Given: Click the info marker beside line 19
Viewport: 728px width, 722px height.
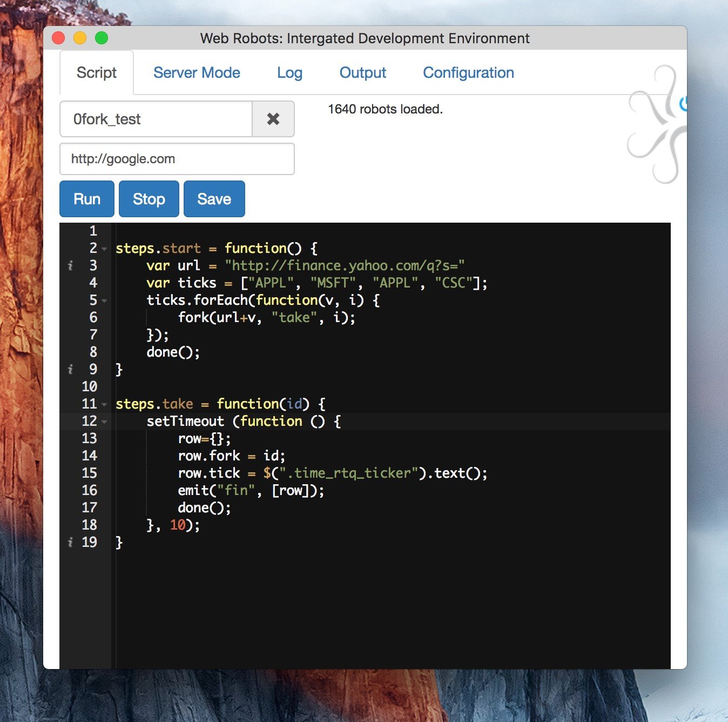Looking at the screenshot, I should click(70, 542).
